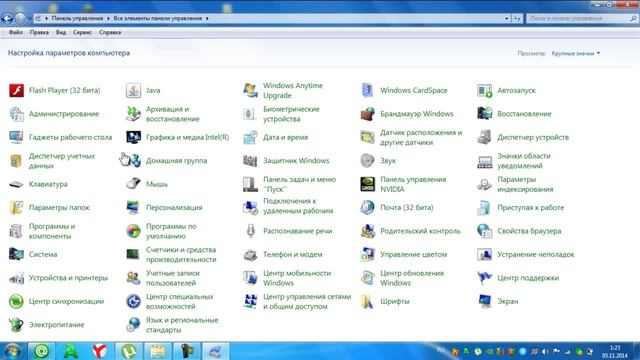Click the Устройства и принтеры icon

pos(17,278)
